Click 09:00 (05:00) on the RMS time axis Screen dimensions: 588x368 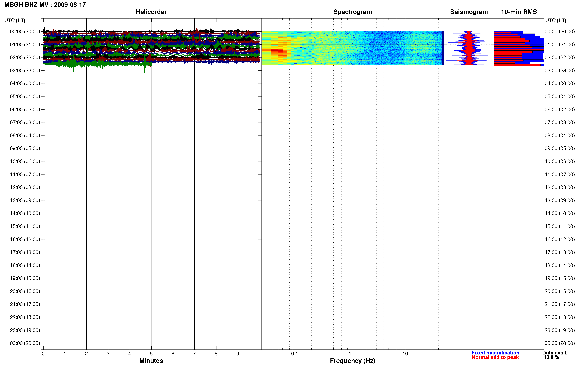click(x=560, y=148)
